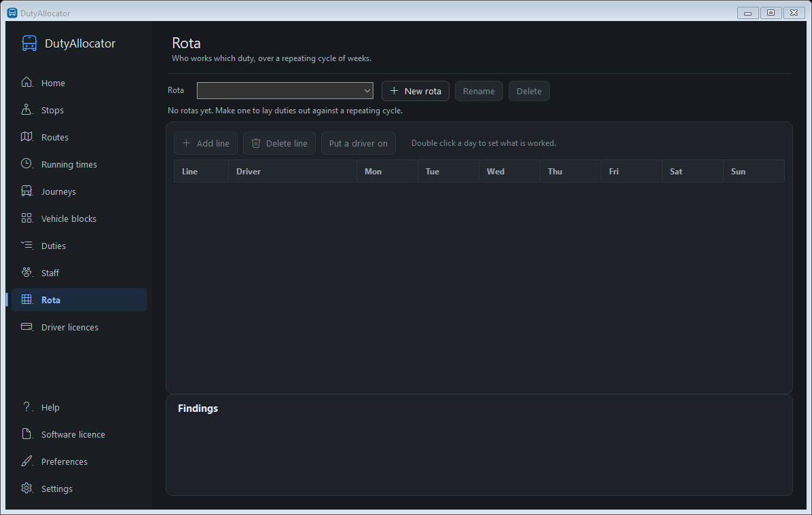Open the Settings page
The height and width of the screenshot is (515, 812).
click(79, 489)
